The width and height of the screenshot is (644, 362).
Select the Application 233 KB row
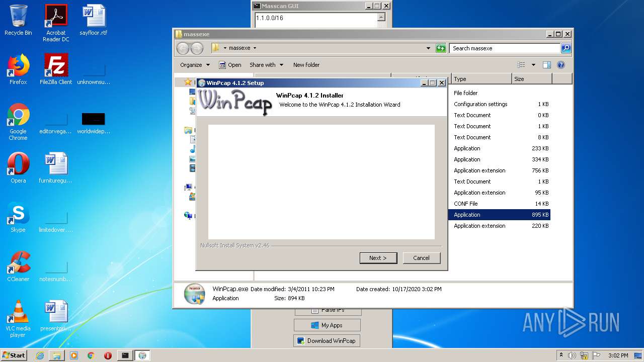(x=500, y=148)
